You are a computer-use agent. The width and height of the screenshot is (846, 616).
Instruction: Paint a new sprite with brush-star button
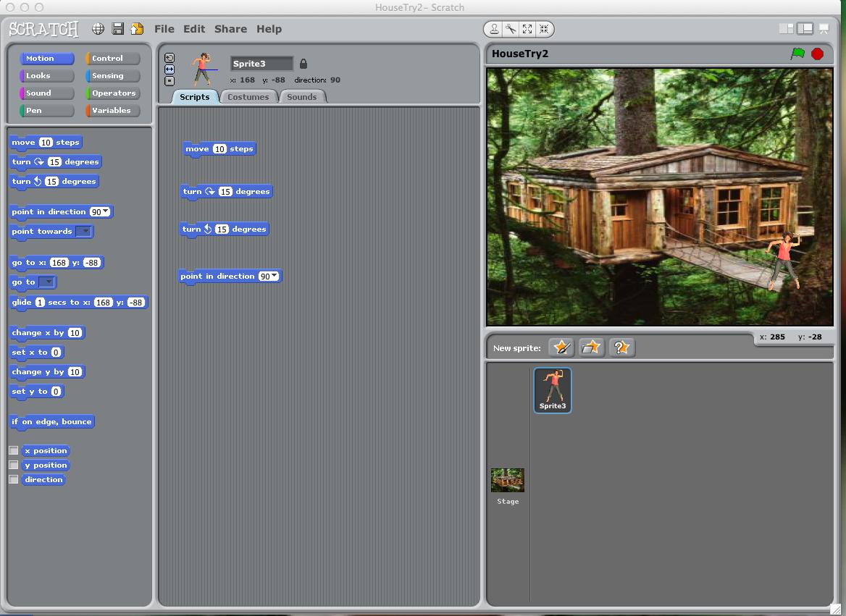(x=561, y=347)
